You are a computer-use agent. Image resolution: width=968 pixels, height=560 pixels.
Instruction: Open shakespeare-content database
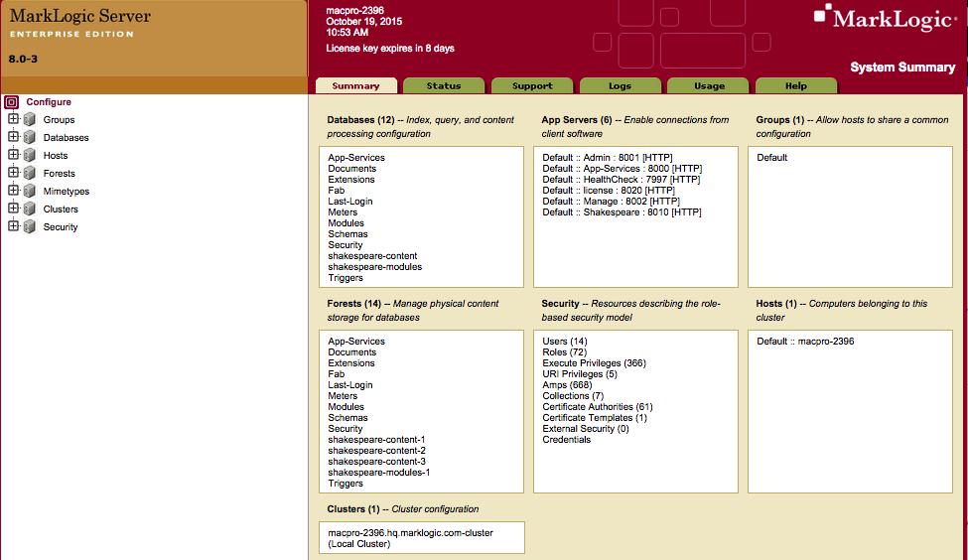coord(372,256)
